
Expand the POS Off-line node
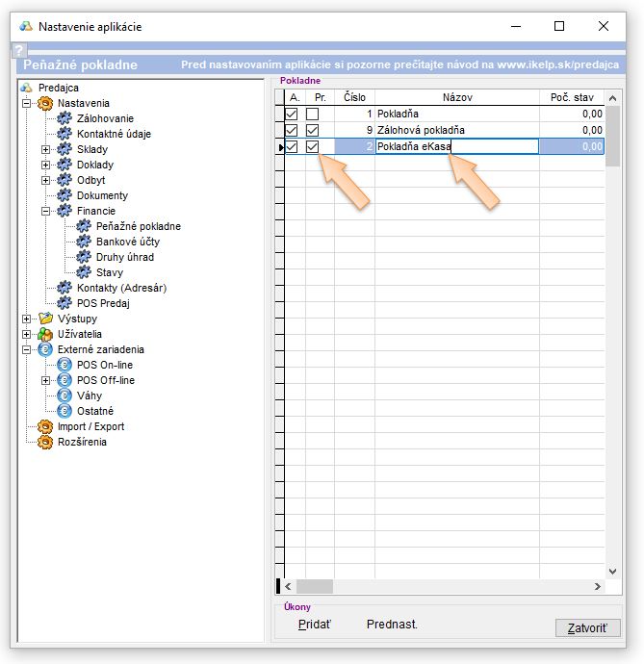click(x=45, y=380)
